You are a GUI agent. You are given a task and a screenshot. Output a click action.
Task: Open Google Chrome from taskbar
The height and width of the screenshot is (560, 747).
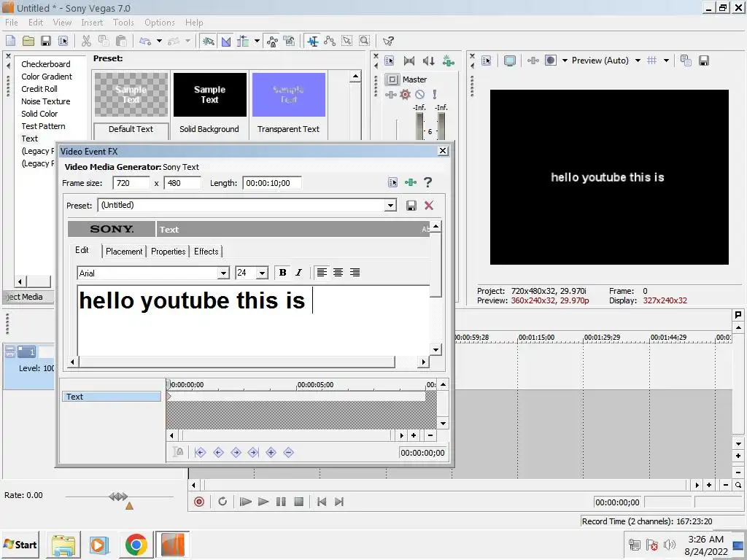pos(136,544)
